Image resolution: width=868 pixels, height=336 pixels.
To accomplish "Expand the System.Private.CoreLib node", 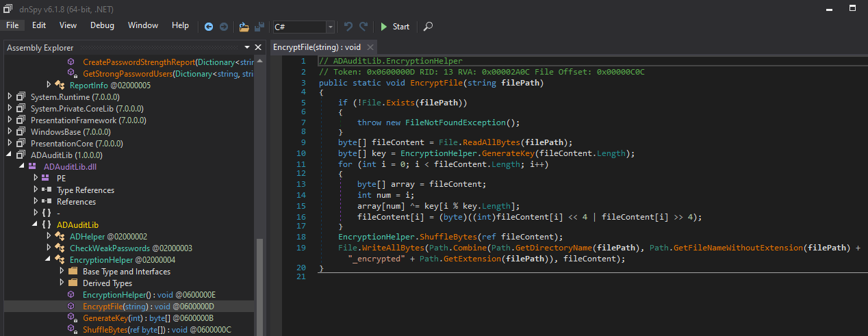I will [10, 108].
